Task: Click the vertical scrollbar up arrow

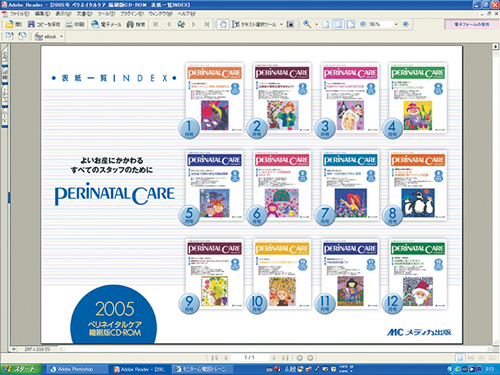Action: coord(496,47)
